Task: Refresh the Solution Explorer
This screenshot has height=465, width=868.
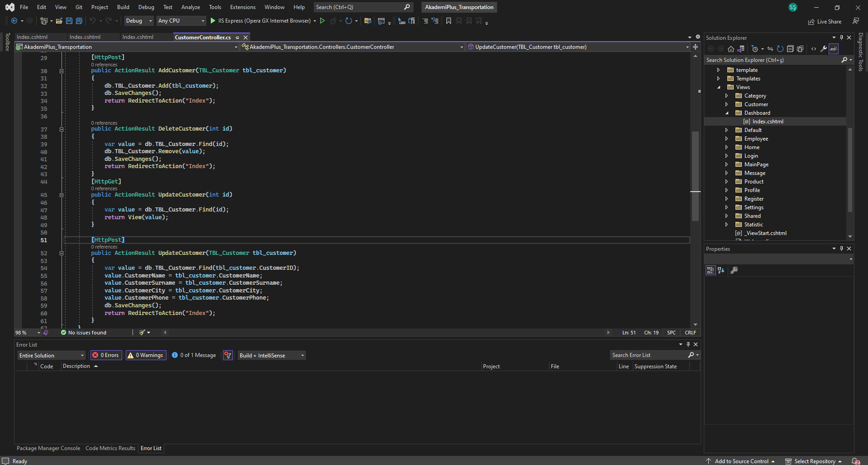Action: point(780,48)
